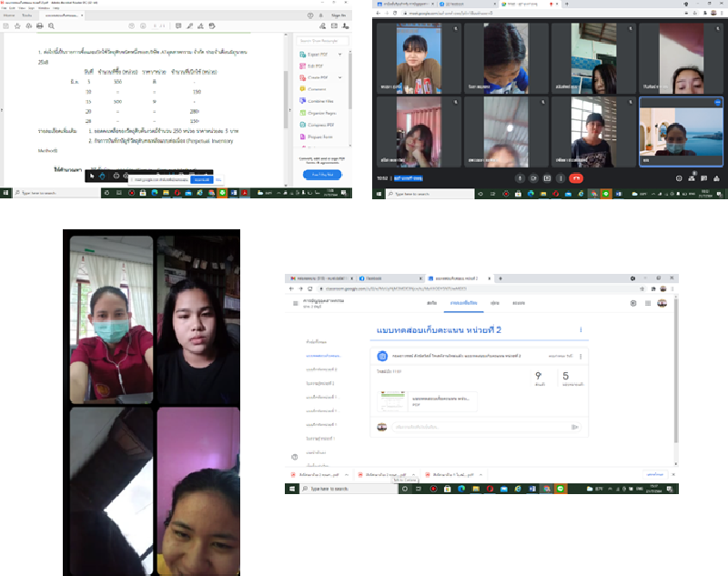The height and width of the screenshot is (576, 728).
Task: Open Classroom's hamburger main menu
Action: (x=294, y=302)
